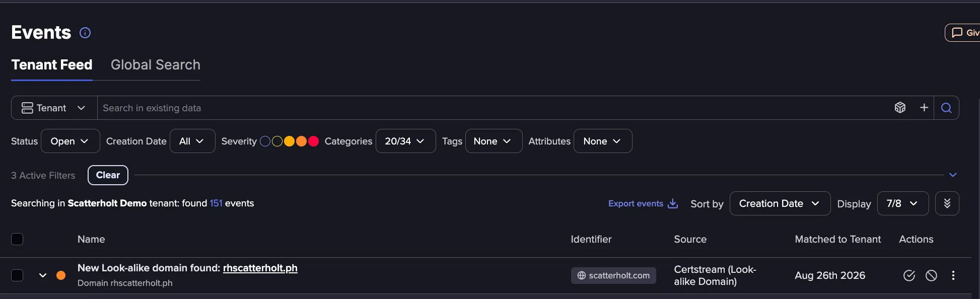Open the Status Open dropdown

(70, 141)
